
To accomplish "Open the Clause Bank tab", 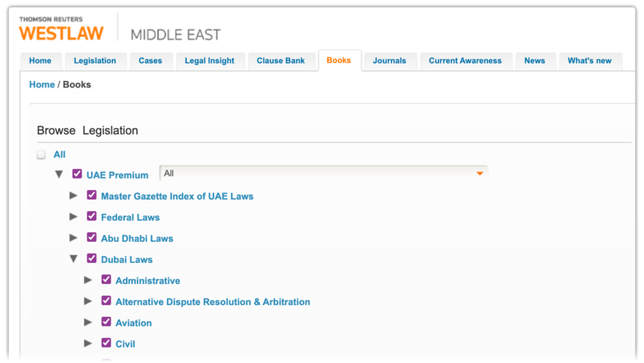I will point(281,61).
